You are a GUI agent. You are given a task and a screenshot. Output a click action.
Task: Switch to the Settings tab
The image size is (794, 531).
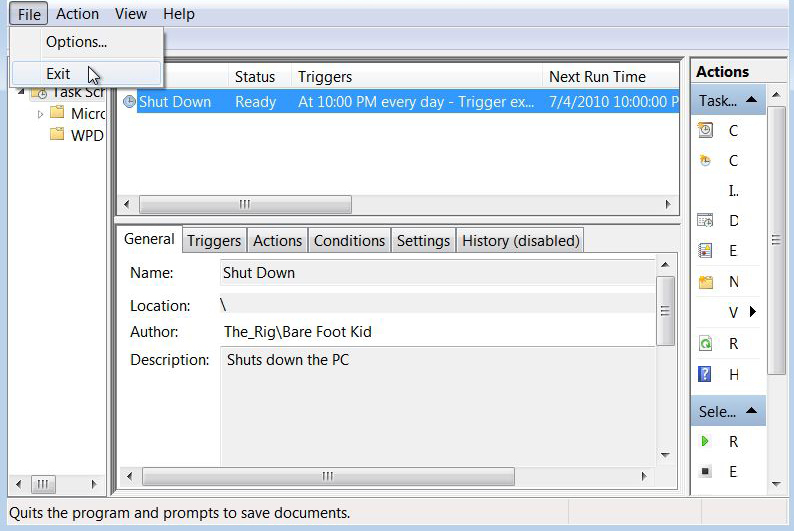pos(423,241)
